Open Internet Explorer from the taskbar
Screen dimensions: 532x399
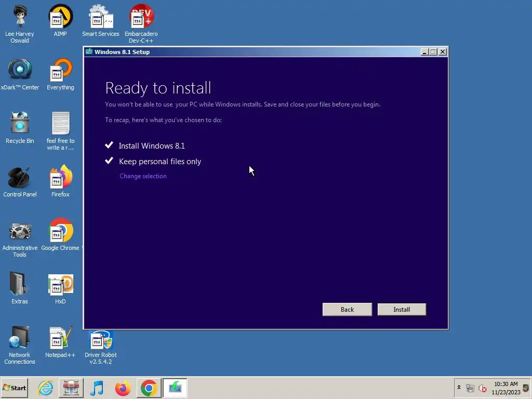pyautogui.click(x=46, y=388)
